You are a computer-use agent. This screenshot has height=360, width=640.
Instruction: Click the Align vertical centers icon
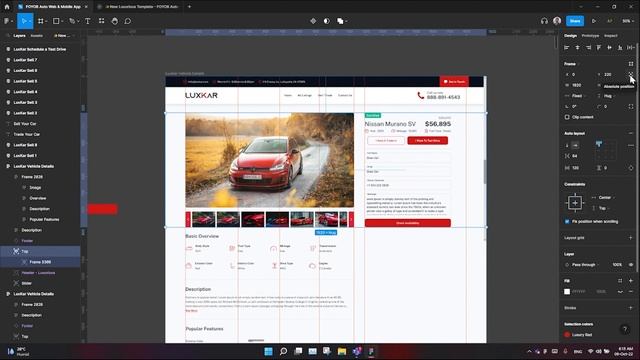[x=609, y=48]
